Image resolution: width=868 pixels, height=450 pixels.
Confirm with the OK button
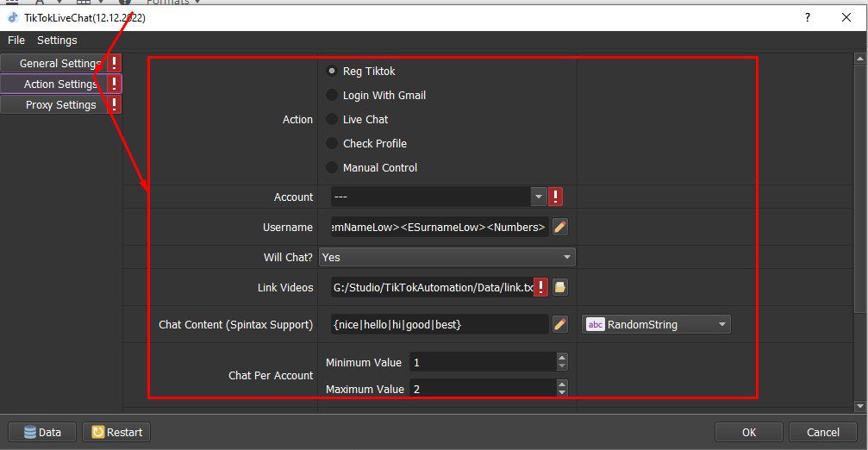click(749, 432)
